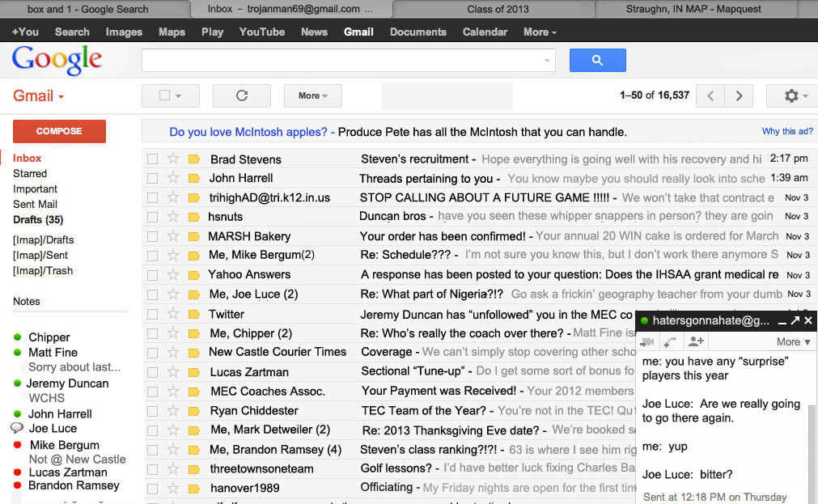
Task: Minimize the hatersgonnahate chat window
Action: click(782, 321)
